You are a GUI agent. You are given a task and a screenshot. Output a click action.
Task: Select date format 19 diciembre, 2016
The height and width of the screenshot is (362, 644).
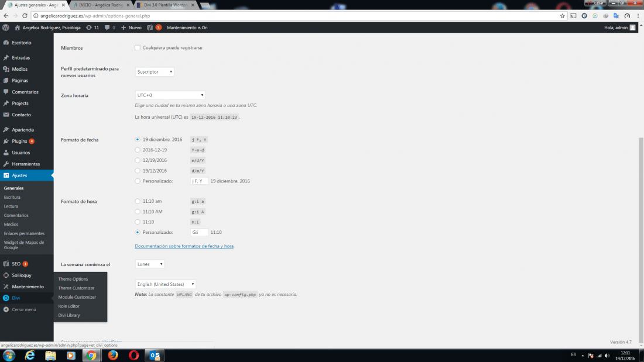[138, 140]
